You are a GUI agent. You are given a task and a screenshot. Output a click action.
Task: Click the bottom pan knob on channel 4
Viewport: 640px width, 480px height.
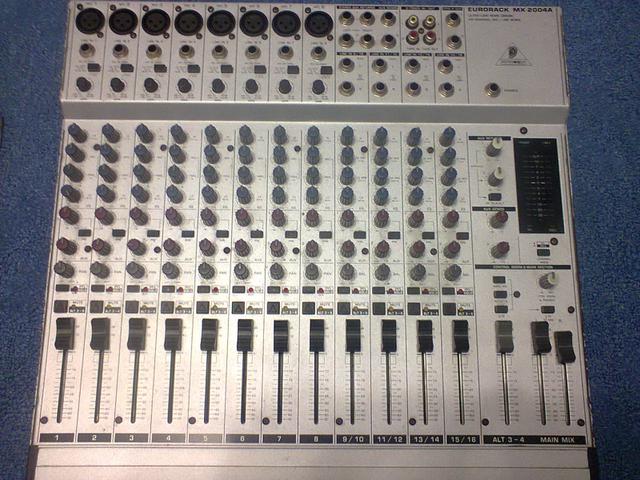click(171, 270)
